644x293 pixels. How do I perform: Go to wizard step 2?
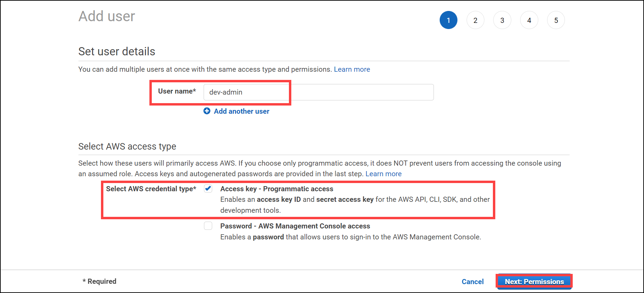tap(475, 20)
